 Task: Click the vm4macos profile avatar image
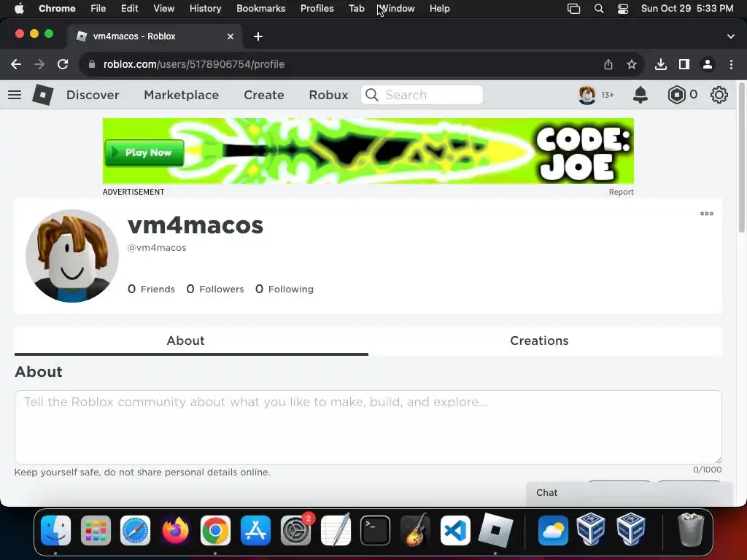[x=72, y=256]
